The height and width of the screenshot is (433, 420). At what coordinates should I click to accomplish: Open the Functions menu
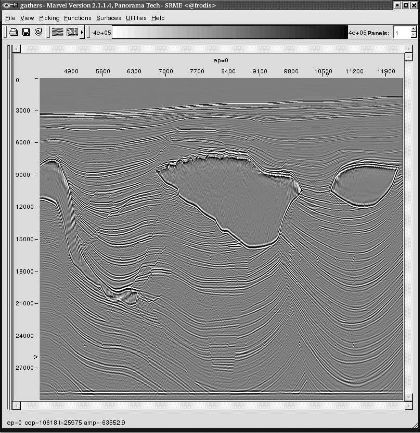pos(77,18)
